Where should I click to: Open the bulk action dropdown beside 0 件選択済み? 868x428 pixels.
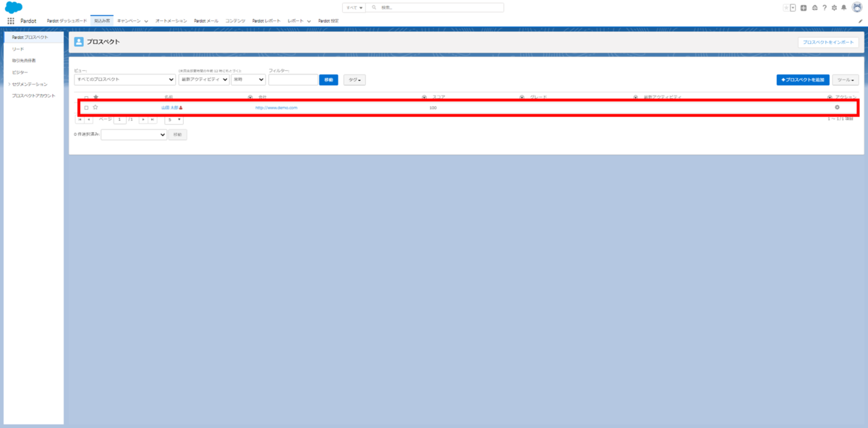(134, 134)
